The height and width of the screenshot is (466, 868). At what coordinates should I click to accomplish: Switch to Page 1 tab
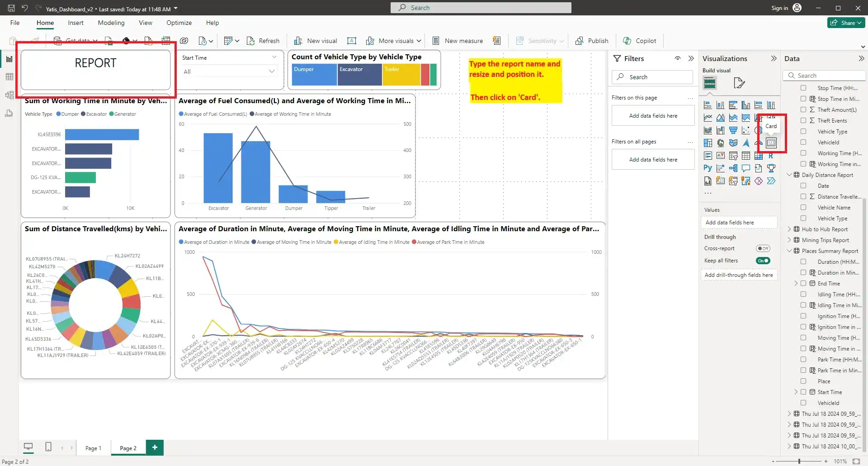(93, 448)
